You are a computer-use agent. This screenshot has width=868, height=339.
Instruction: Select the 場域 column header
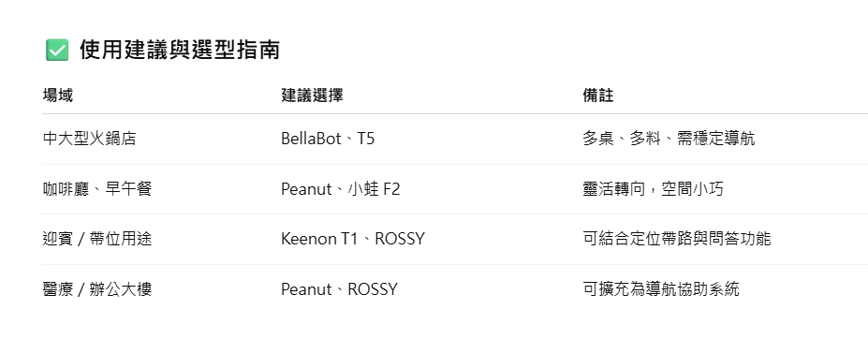(x=57, y=96)
